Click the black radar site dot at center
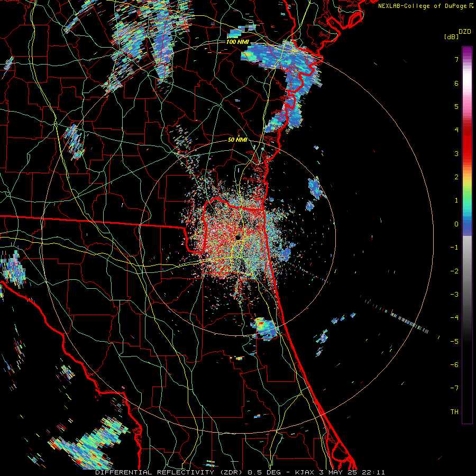The width and height of the screenshot is (476, 476). [237, 237]
